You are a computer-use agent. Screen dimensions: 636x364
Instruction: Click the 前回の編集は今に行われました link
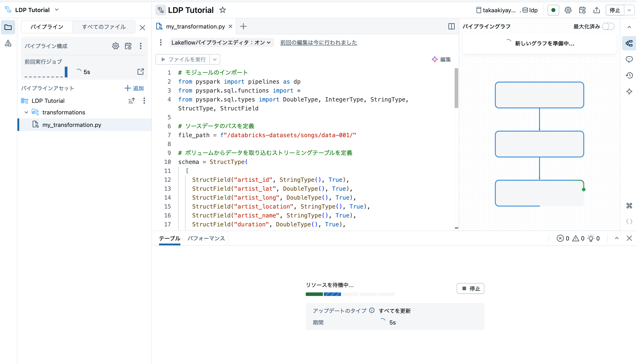coord(318,43)
